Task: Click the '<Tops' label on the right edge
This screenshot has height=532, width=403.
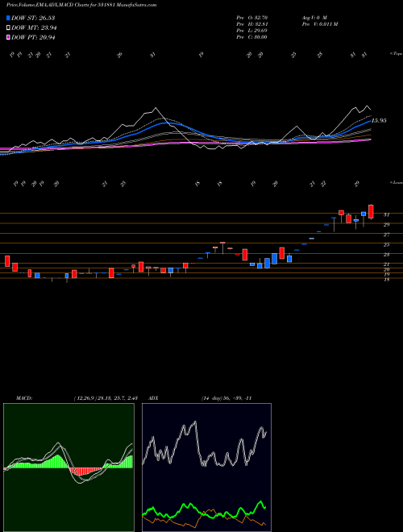Action: 396,54
